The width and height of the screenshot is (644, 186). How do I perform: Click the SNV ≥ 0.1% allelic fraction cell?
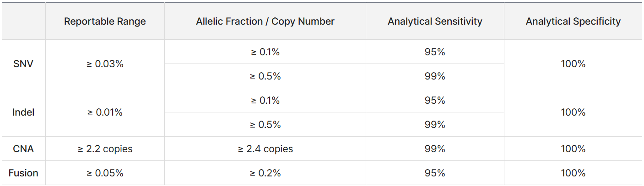coord(265,52)
